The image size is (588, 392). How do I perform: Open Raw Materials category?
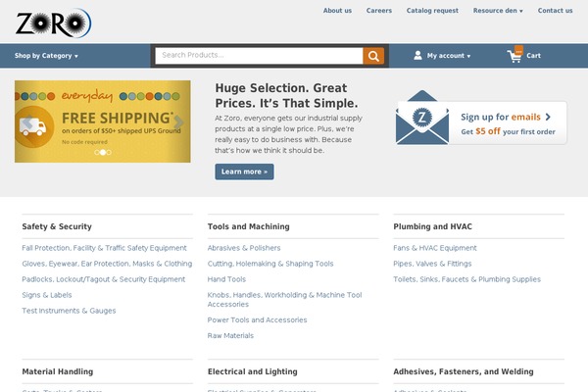tap(230, 336)
